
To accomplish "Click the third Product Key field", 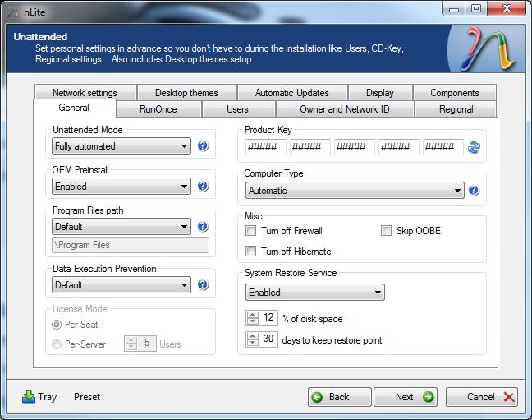I will (355, 147).
